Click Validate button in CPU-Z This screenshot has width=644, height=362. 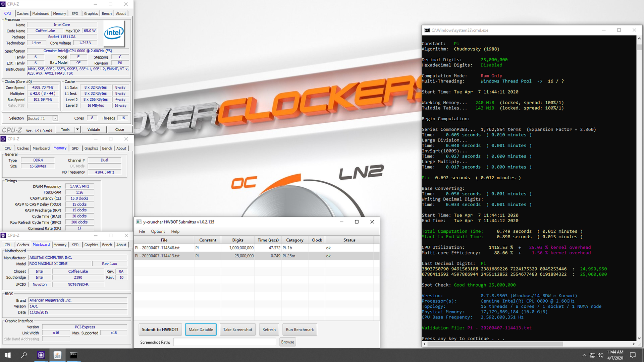pyautogui.click(x=94, y=130)
